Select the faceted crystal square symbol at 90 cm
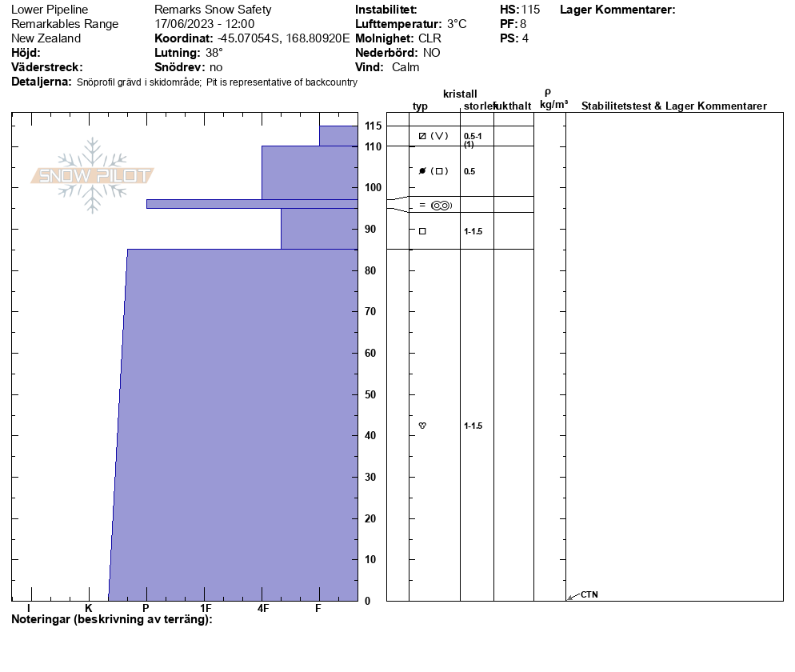 [422, 231]
